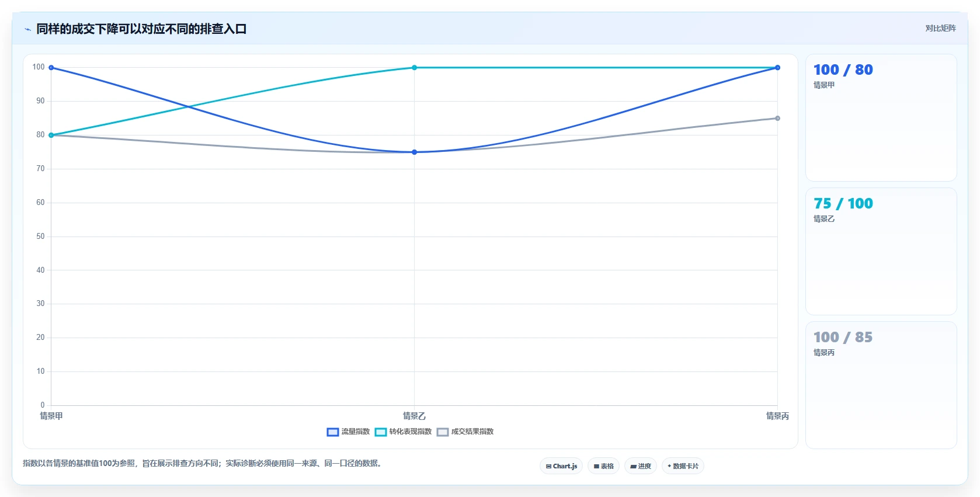Select the 数据卡片 chip
The width and height of the screenshot is (980, 497).
click(683, 466)
